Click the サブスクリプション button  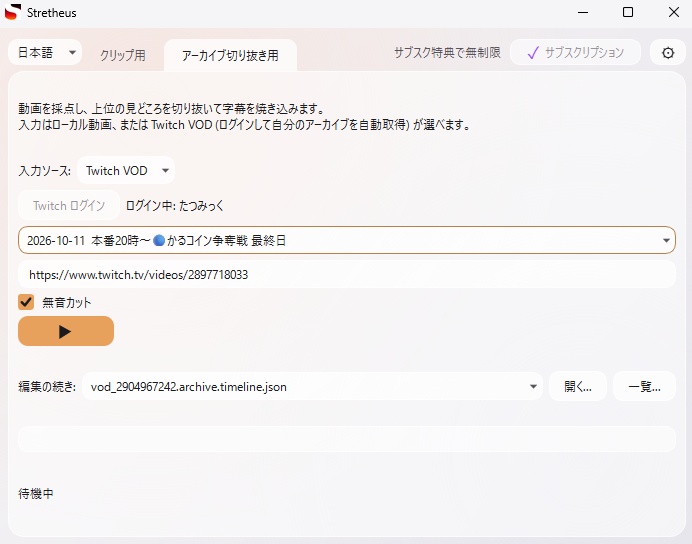tap(575, 53)
